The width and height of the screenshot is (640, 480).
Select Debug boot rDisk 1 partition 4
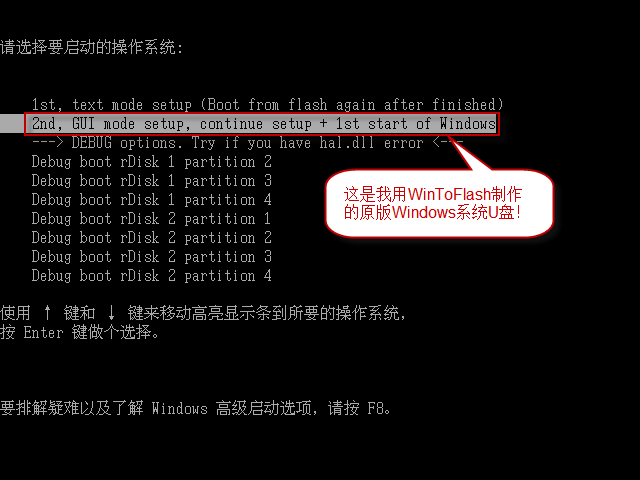pyautogui.click(x=151, y=200)
